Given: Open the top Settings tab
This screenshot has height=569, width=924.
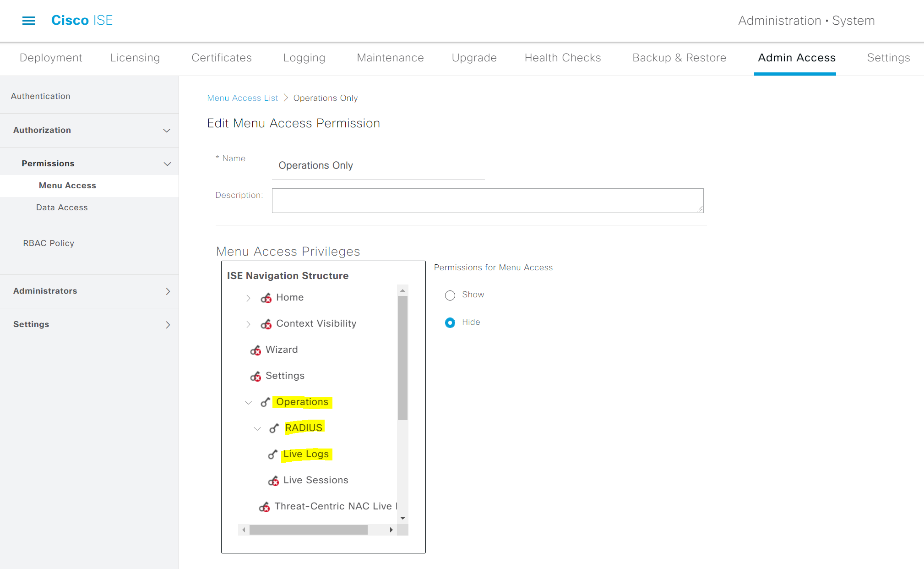Looking at the screenshot, I should pos(888,58).
